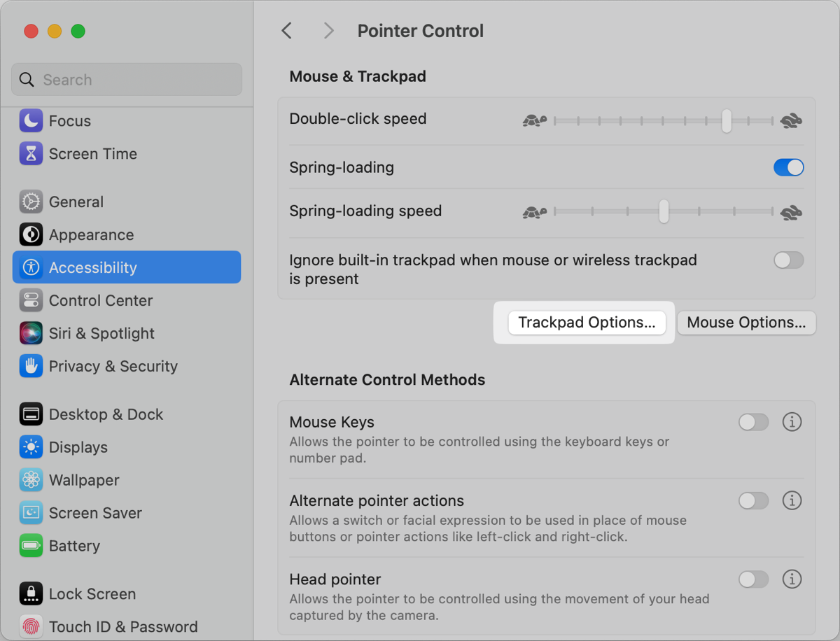
Task: Open Siri & Spotlight icon
Action: click(31, 334)
